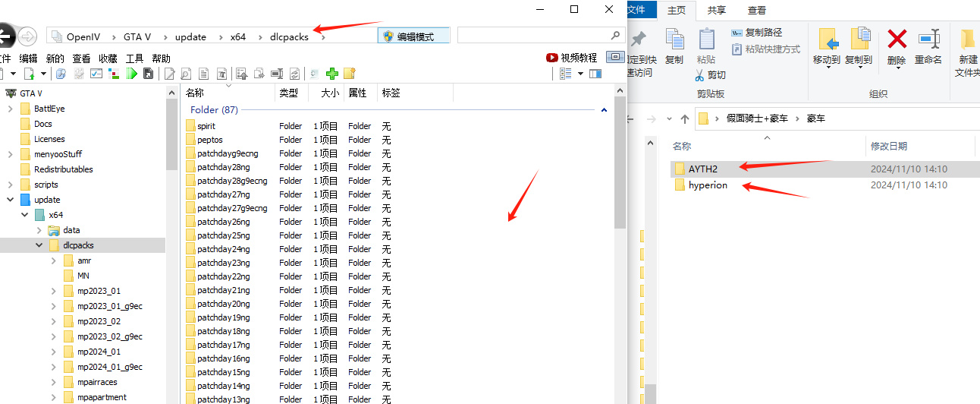Click the update breadcrumb in OpenIV path
This screenshot has height=404, width=980.
tap(190, 36)
